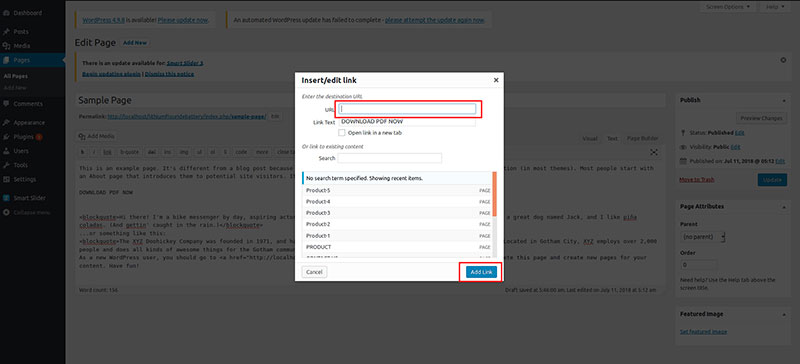Screen dimensions: 800x364
Task: Select Product-3 from recent items
Action: [x=397, y=213]
